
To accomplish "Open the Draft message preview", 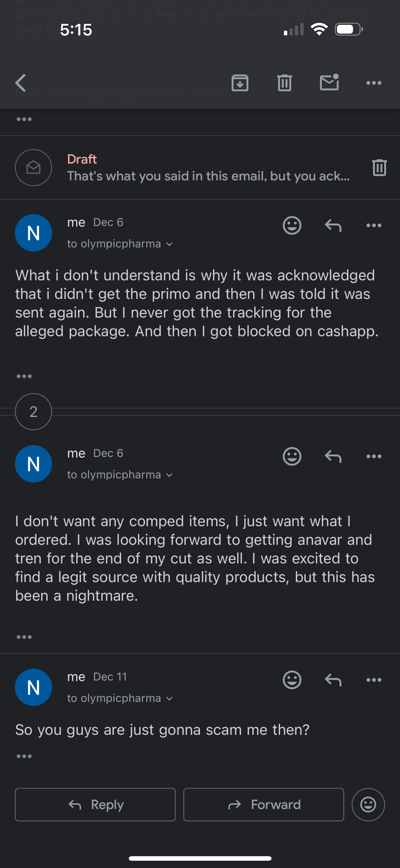I will (x=208, y=168).
